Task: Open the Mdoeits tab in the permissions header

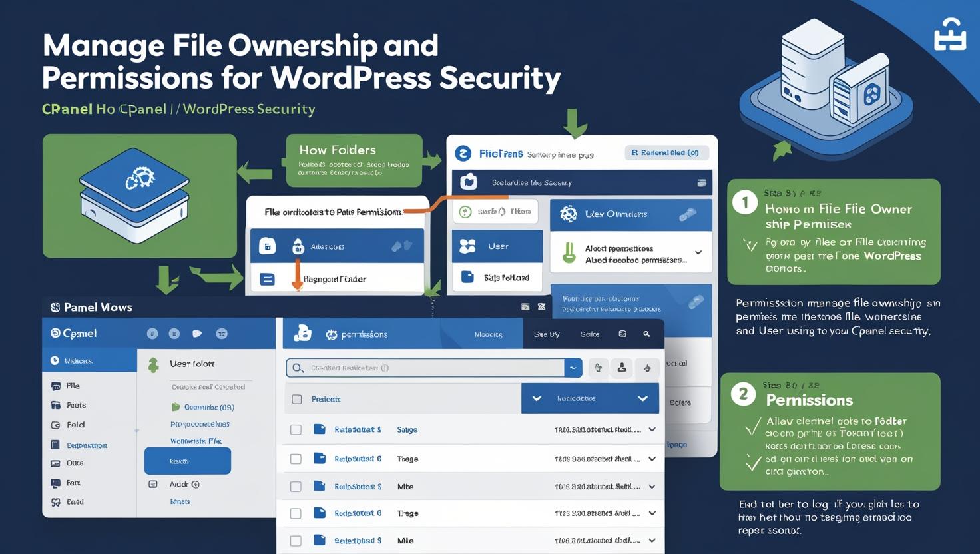Action: pyautogui.click(x=489, y=334)
